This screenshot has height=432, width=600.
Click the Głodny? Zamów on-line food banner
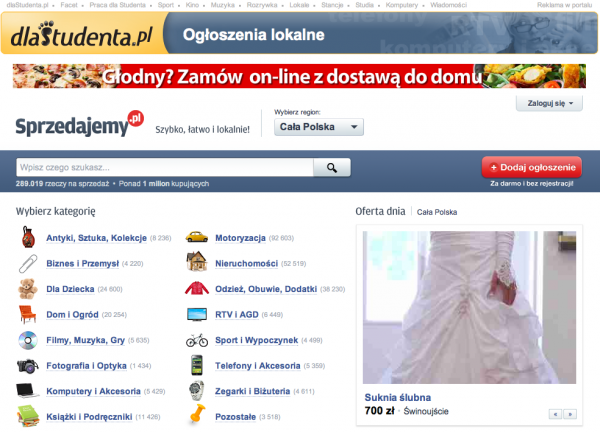pyautogui.click(x=299, y=76)
